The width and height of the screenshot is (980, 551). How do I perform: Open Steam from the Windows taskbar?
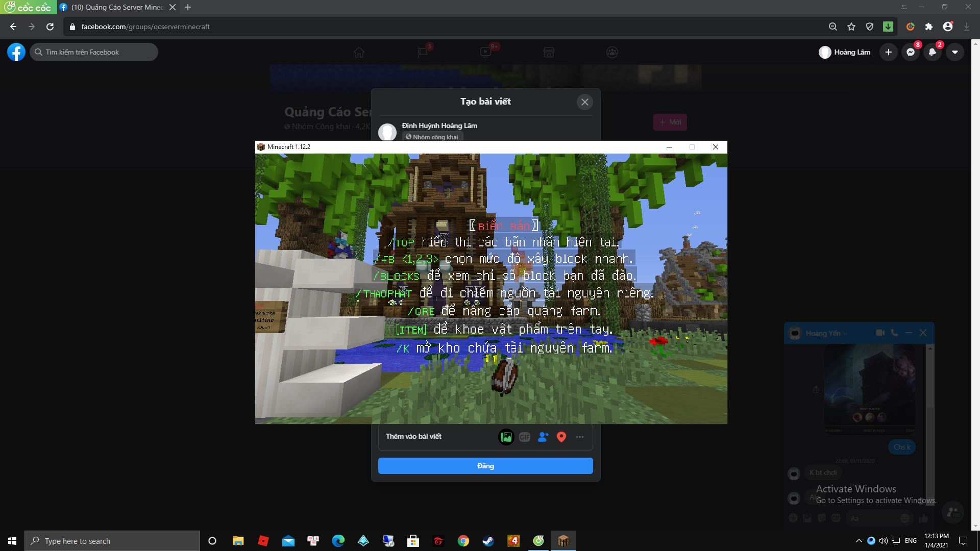[488, 541]
